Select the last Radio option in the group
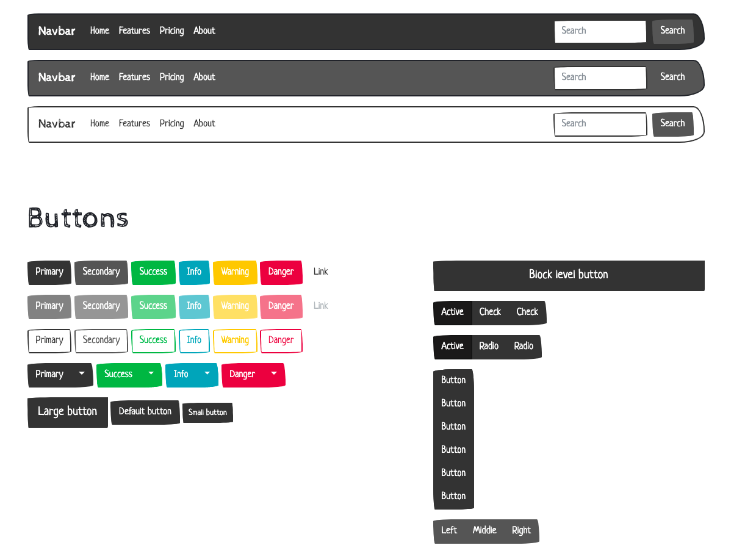Screen dimensions: 756x548 pos(524,347)
